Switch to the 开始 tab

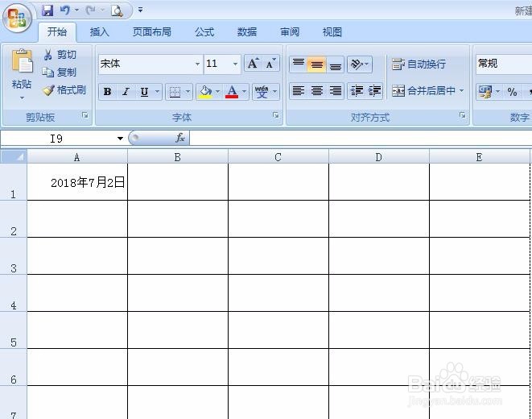point(56,32)
